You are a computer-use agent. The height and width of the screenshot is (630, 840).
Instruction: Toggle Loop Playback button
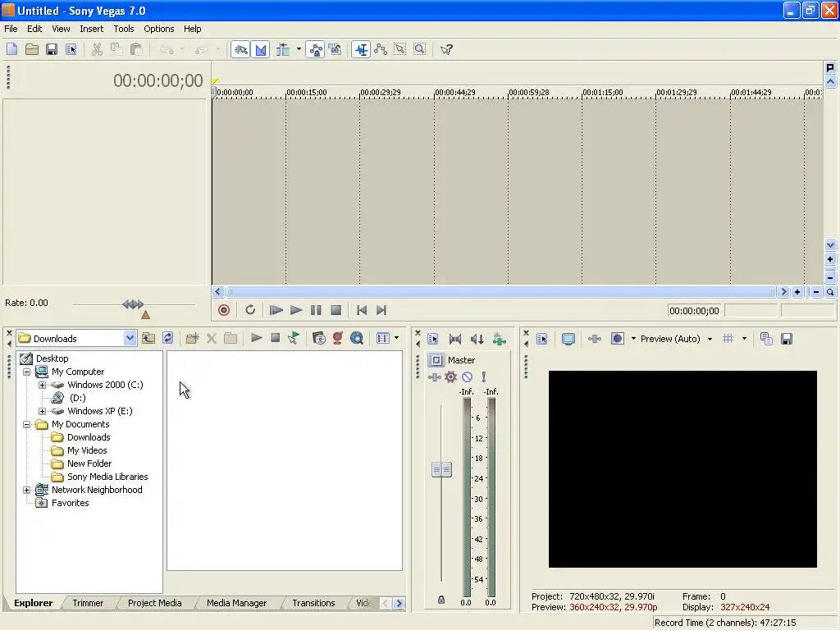pos(250,310)
